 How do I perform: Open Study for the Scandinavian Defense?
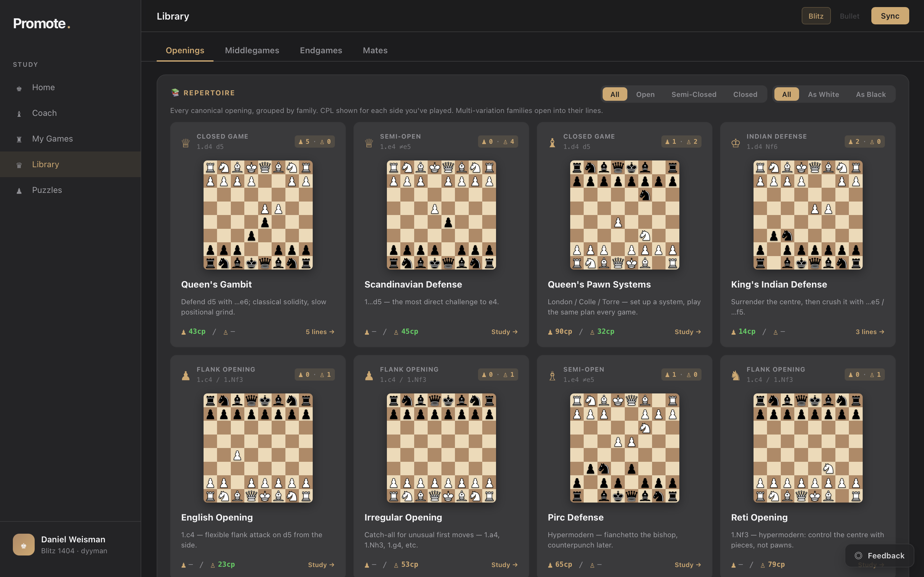pyautogui.click(x=505, y=332)
